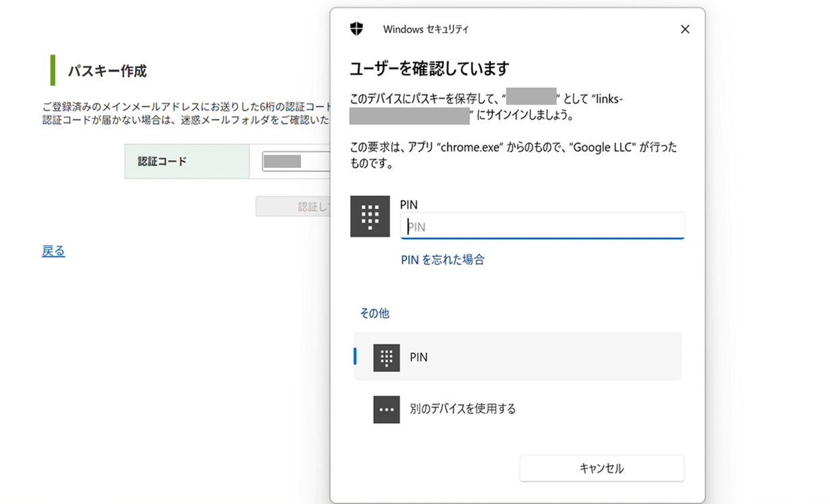Image resolution: width=830 pixels, height=504 pixels.
Task: Click the ユーザーを確認しています heading
Action: tap(429, 68)
